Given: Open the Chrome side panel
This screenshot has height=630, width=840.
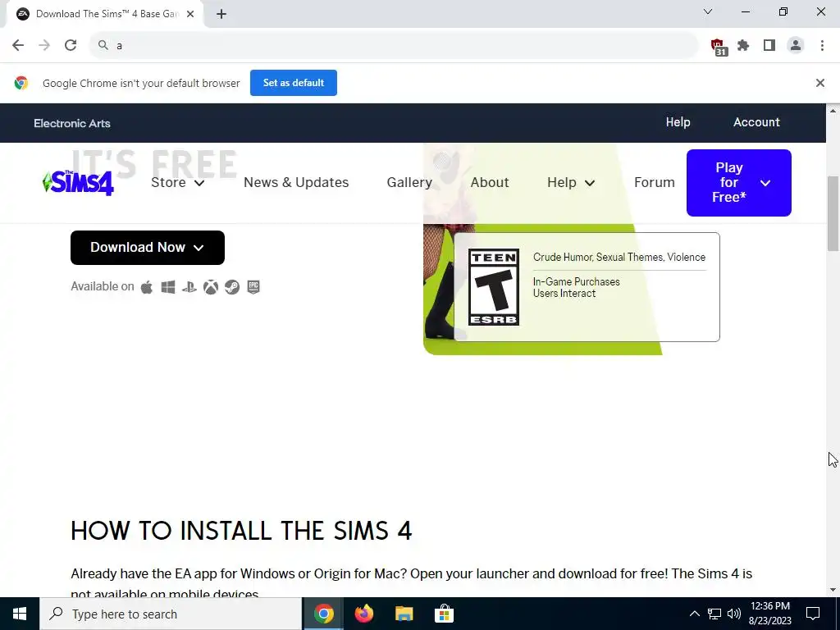Looking at the screenshot, I should (769, 46).
